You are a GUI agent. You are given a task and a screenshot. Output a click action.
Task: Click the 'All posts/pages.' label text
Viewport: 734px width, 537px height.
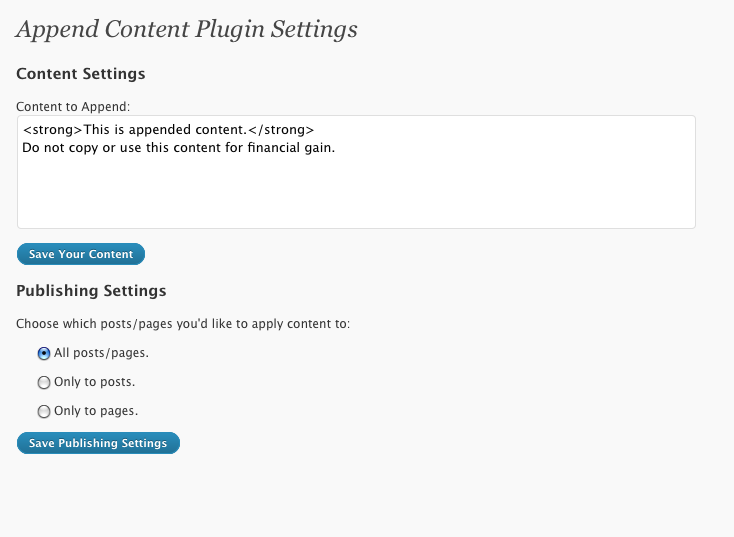[101, 353]
